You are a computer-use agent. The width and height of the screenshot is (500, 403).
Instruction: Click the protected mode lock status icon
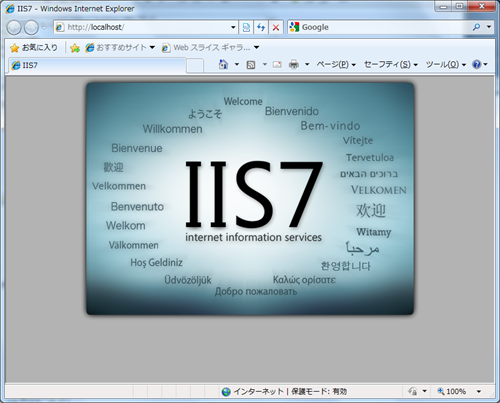pos(413,391)
